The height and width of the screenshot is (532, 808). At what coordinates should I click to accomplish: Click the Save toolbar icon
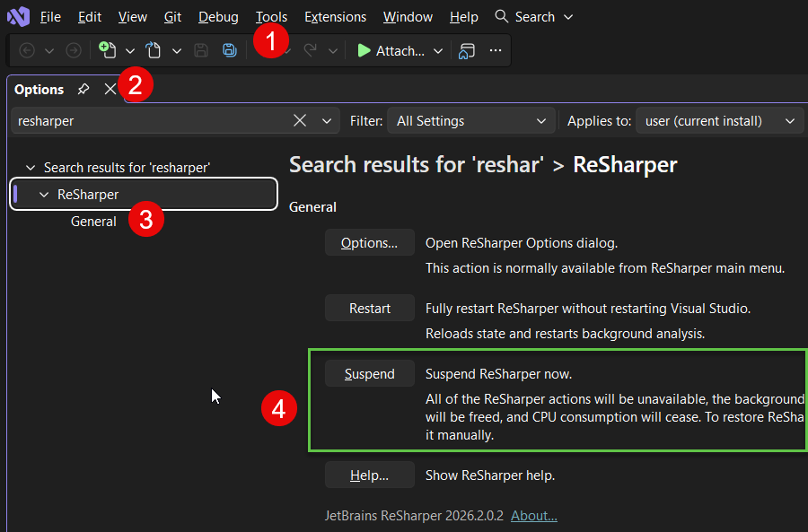tap(201, 50)
